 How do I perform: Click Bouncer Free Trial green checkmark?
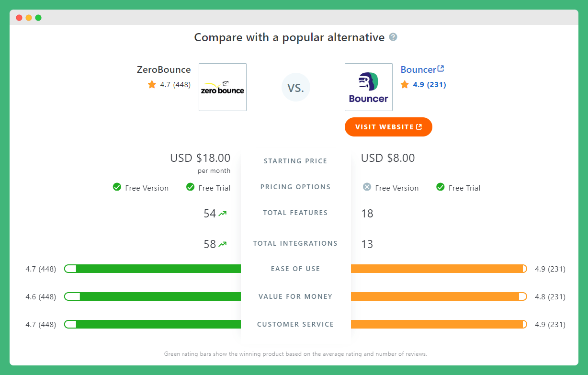pyautogui.click(x=441, y=187)
